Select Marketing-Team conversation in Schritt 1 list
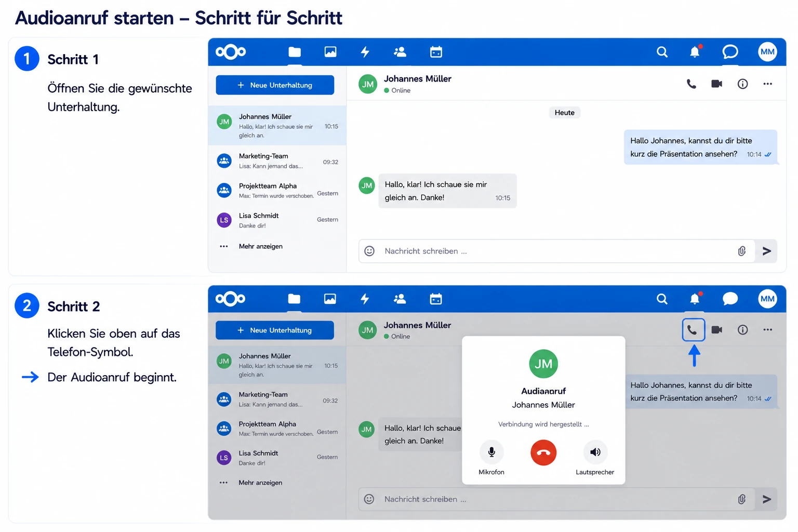This screenshot has height=532, width=798. tap(277, 161)
